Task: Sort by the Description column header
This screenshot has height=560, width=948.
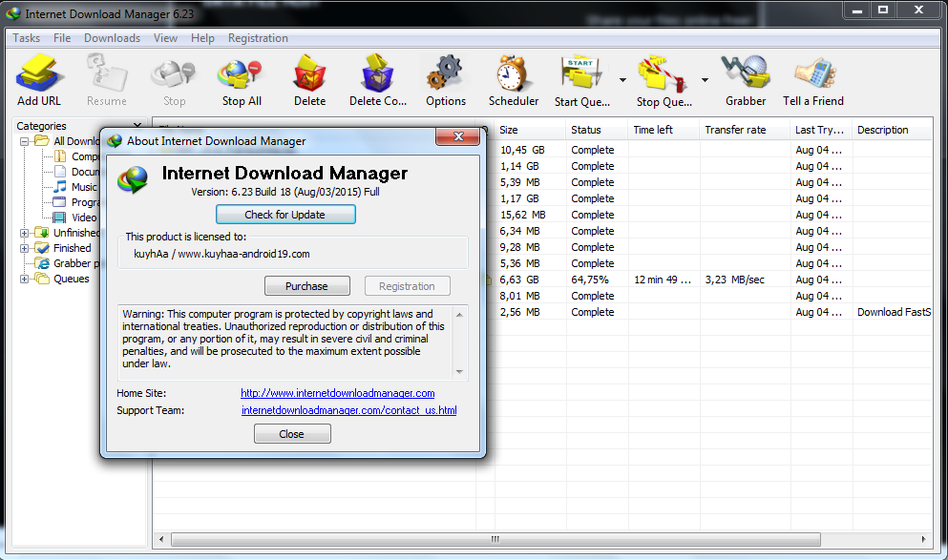Action: [x=892, y=130]
